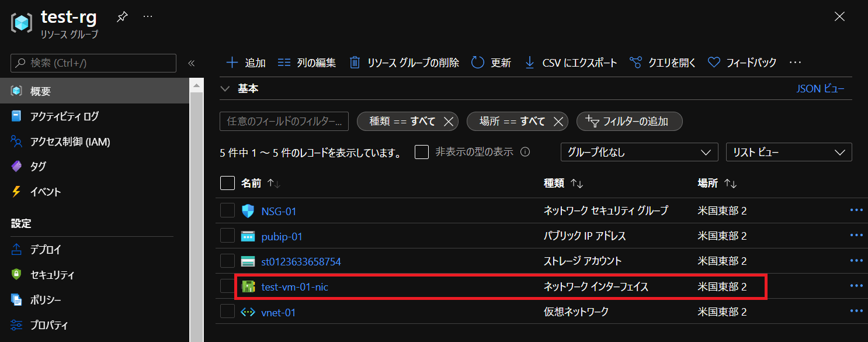Click the trash icon for リソース グループの削除
The image size is (868, 342).
click(355, 63)
